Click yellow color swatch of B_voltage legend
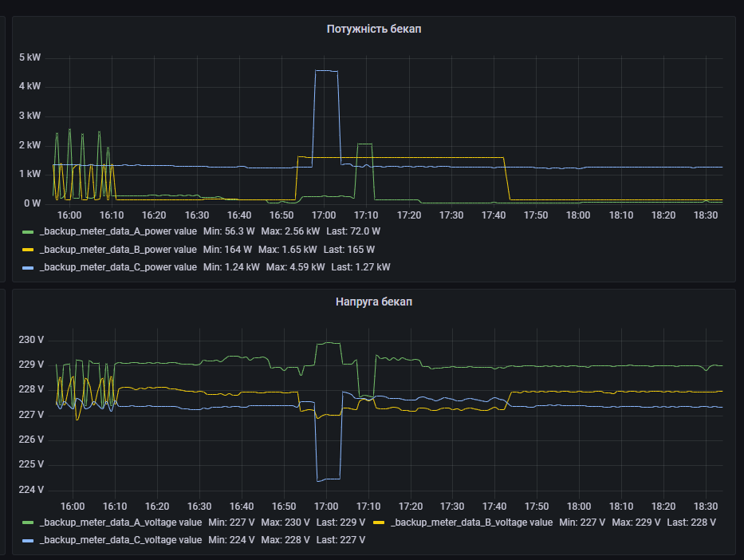 379,523
